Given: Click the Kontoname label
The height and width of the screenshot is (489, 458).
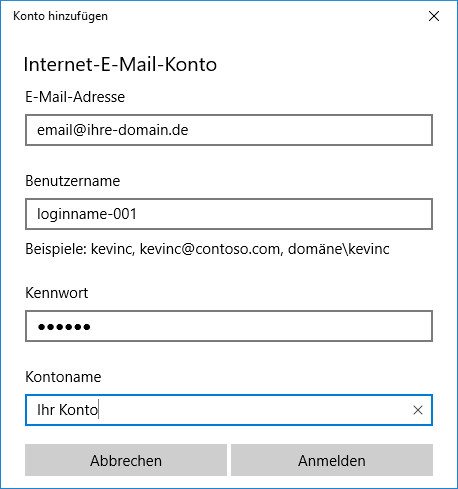Looking at the screenshot, I should pos(63,377).
